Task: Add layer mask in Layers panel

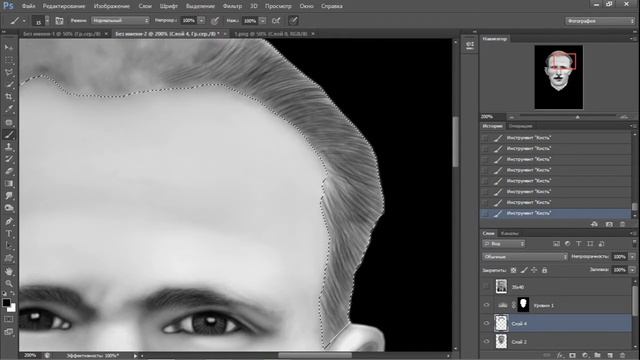Action: (x=572, y=356)
